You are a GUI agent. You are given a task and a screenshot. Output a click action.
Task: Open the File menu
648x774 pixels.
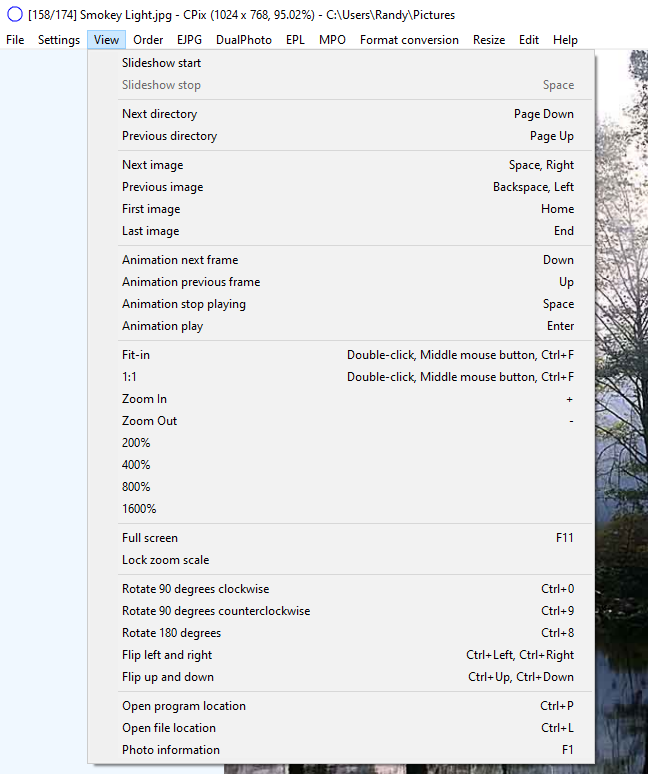point(15,40)
